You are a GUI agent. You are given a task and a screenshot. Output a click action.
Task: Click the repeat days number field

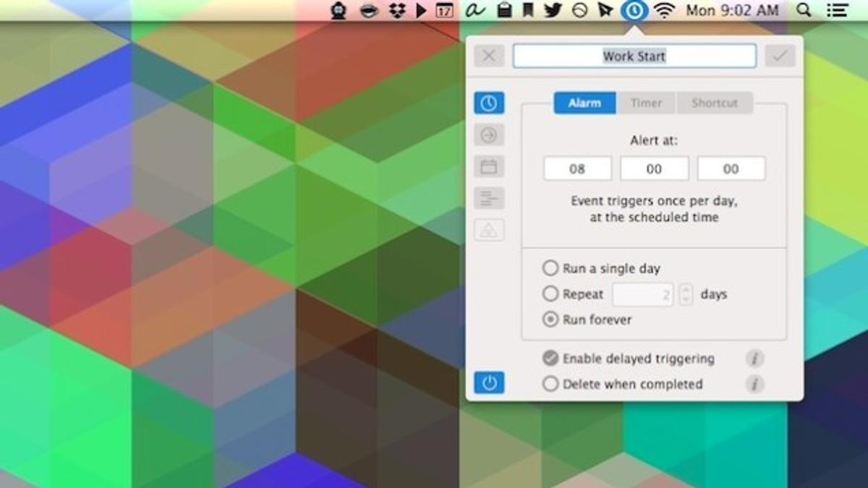pos(643,294)
